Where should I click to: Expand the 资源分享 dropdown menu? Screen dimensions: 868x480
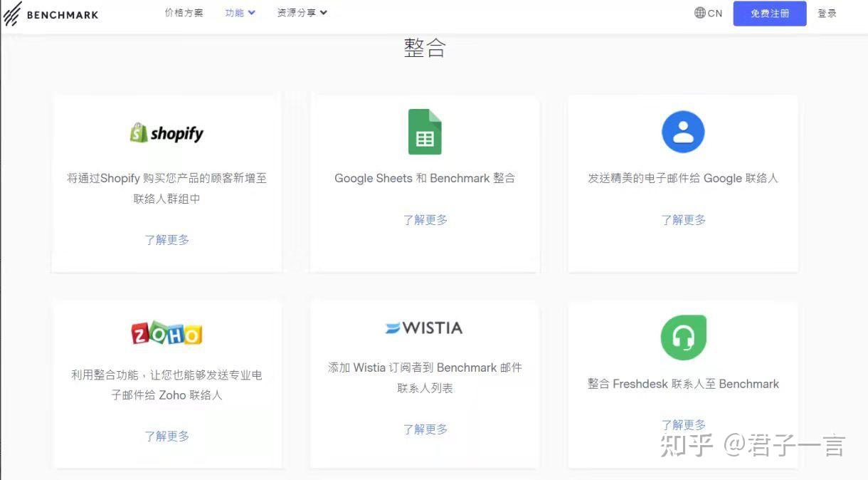click(302, 13)
